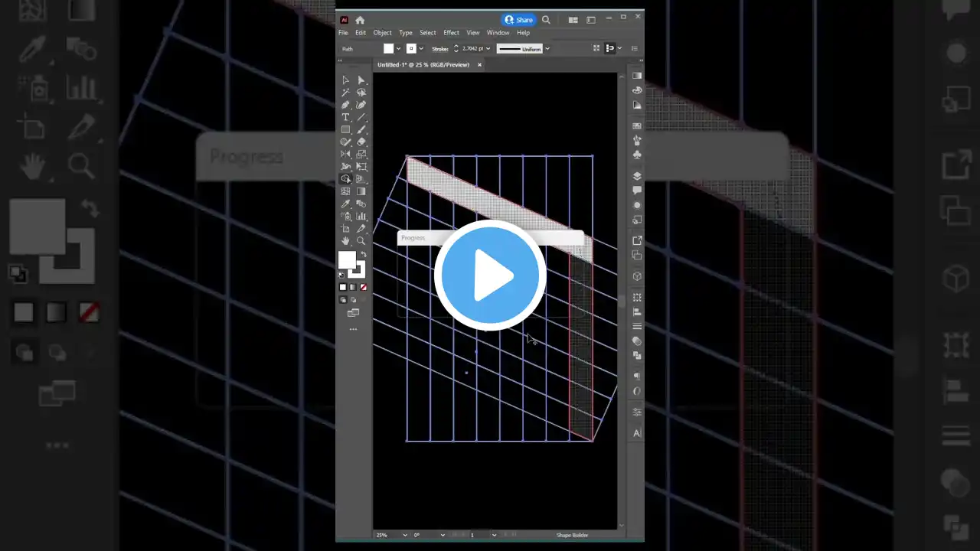This screenshot has height=551, width=980.
Task: Open the File menu
Action: tap(343, 33)
